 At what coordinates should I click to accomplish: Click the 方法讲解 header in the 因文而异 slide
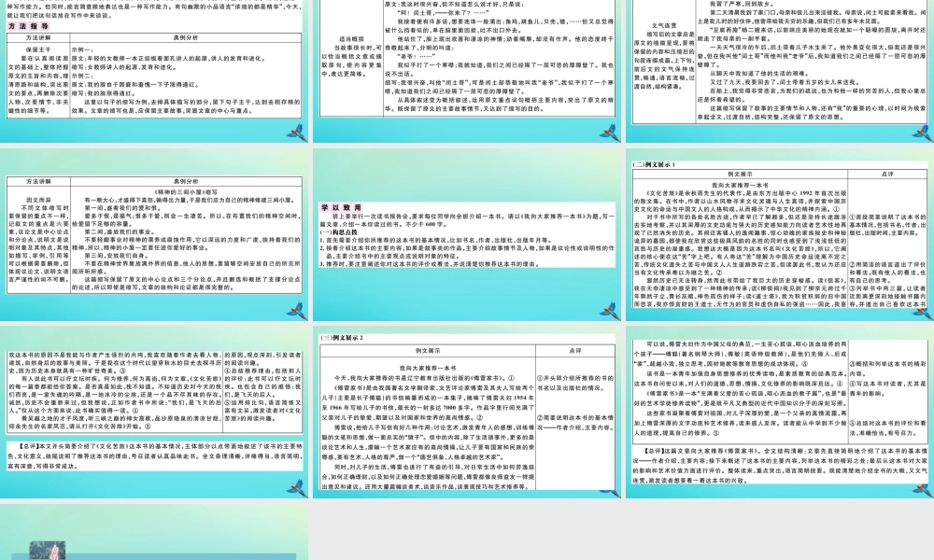coord(38,181)
